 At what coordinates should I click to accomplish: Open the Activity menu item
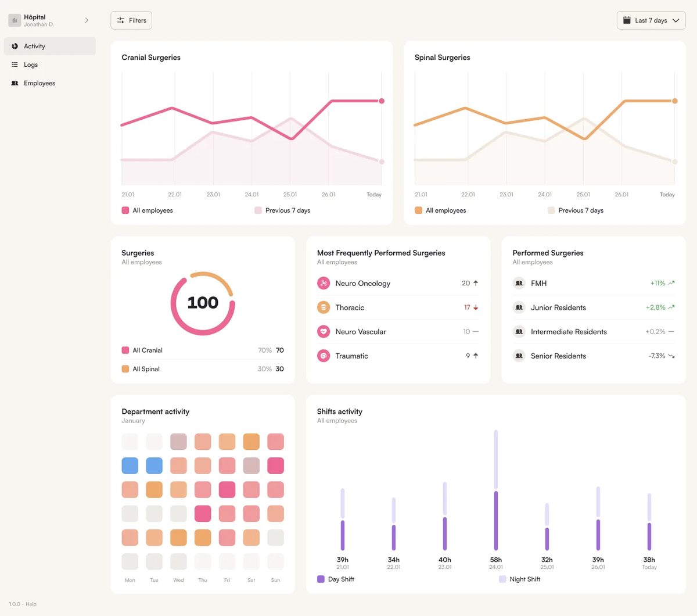tap(50, 46)
